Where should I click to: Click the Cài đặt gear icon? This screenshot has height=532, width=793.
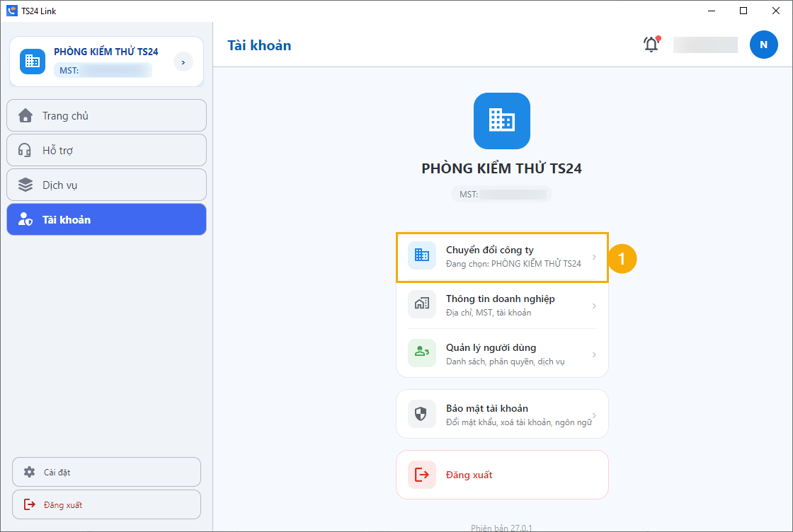[29, 472]
